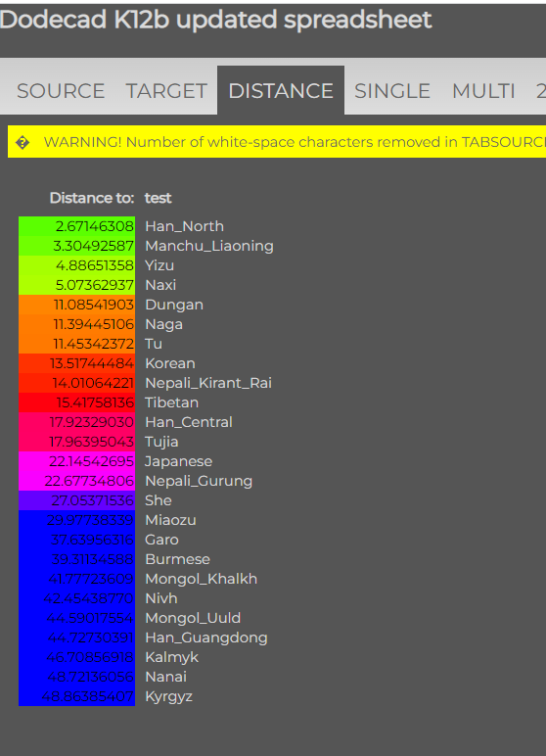
Task: Click the 'Distance to:' label
Action: (92, 198)
